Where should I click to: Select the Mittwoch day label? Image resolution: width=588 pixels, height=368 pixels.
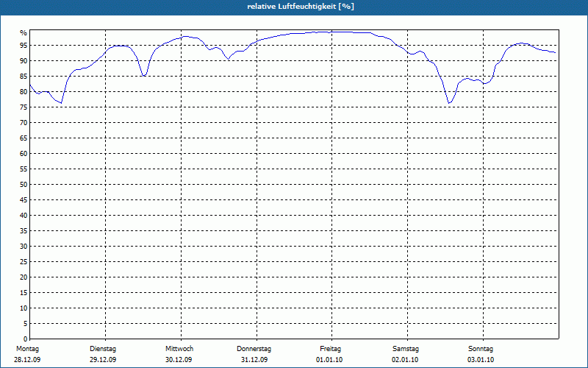[x=179, y=349]
